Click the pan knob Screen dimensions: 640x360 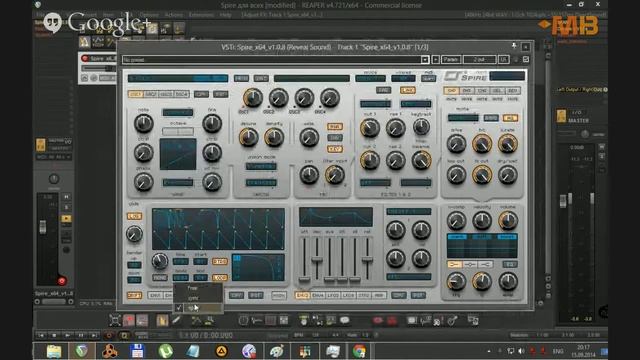(x=309, y=175)
